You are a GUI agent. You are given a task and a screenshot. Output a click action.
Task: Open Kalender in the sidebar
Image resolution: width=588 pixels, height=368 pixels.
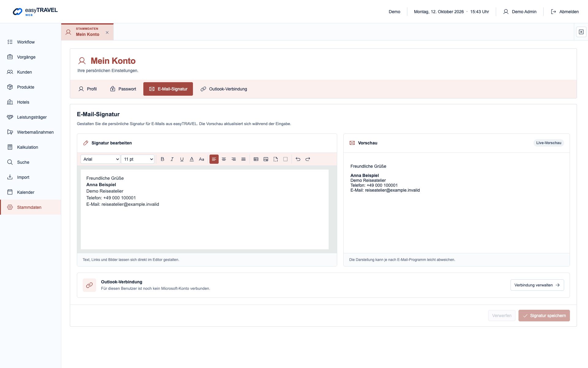pyautogui.click(x=31, y=192)
